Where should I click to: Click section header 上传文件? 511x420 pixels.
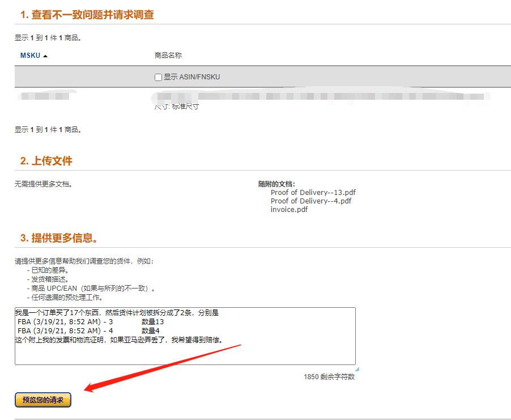click(45, 161)
